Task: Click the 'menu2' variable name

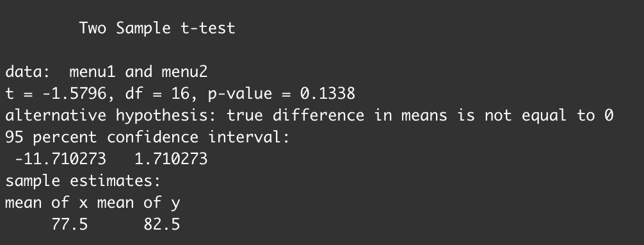Action: (184, 72)
